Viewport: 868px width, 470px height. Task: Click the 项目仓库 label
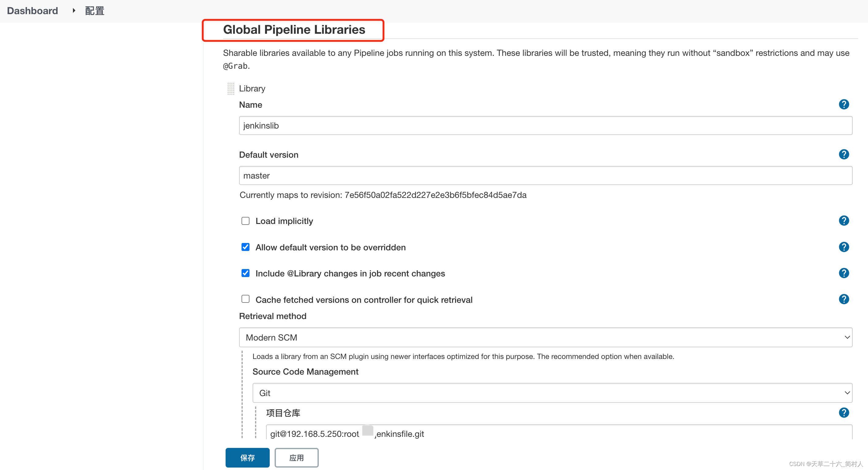point(283,413)
